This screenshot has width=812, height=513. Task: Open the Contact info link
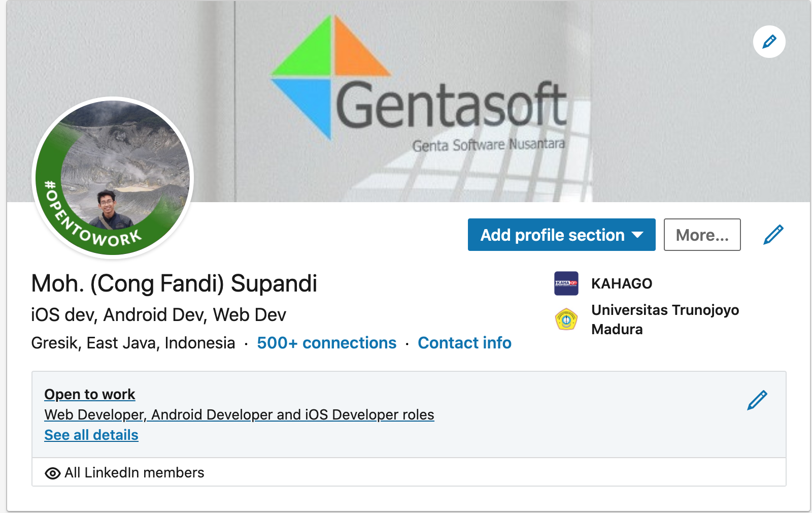coord(464,343)
